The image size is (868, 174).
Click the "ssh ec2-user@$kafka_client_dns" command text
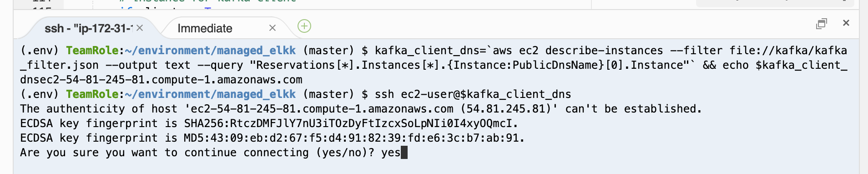[x=473, y=94]
